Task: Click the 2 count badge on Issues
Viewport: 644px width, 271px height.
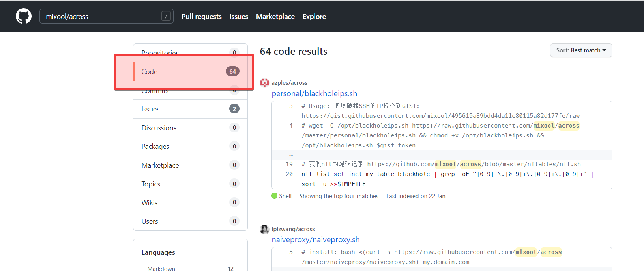Action: [234, 109]
